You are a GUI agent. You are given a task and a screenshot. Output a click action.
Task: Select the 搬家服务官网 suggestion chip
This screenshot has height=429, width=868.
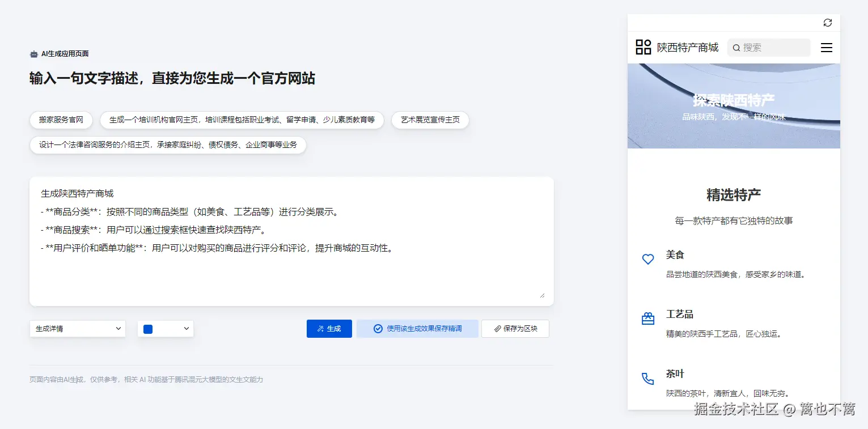[61, 120]
